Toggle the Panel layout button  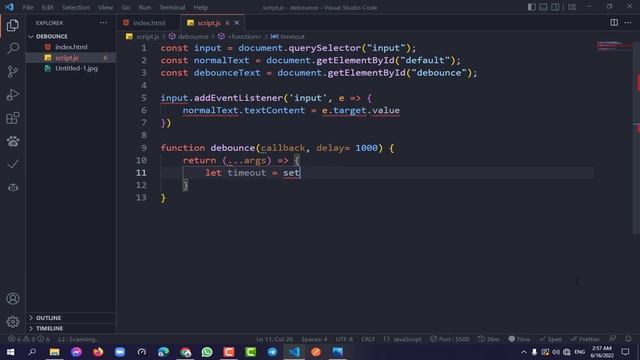[543, 7]
